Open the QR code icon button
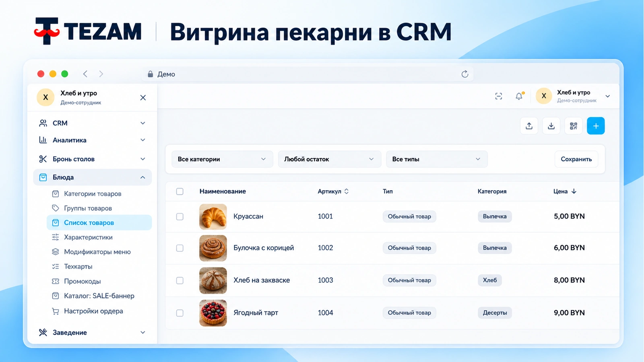The height and width of the screenshot is (362, 644). coord(574,126)
